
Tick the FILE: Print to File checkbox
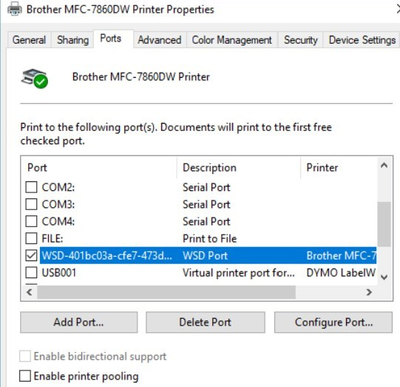(31, 238)
